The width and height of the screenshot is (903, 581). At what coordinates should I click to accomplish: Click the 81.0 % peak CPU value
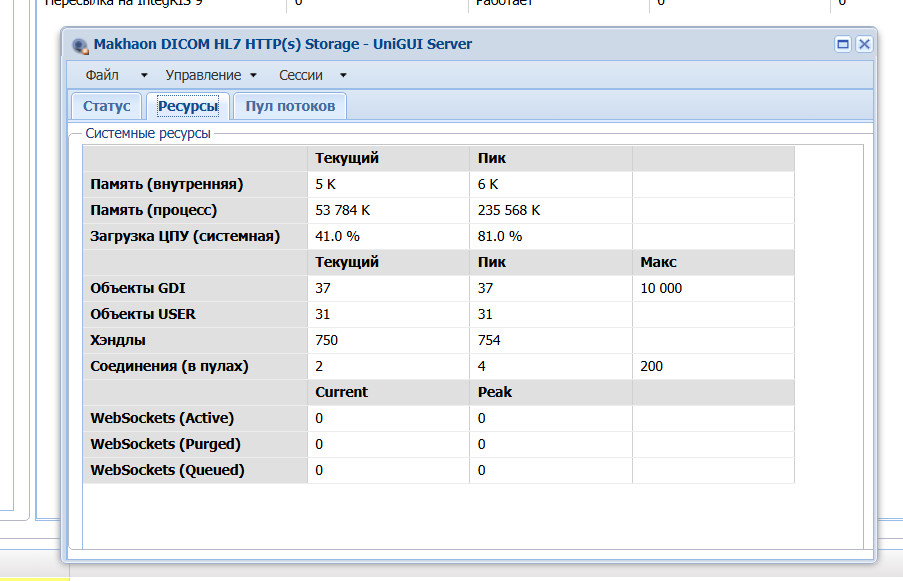[500, 236]
